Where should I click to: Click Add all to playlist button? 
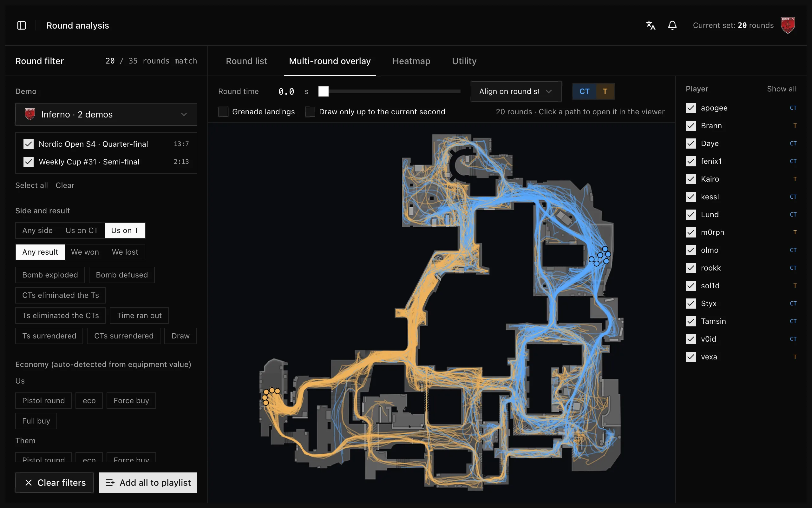[148, 483]
